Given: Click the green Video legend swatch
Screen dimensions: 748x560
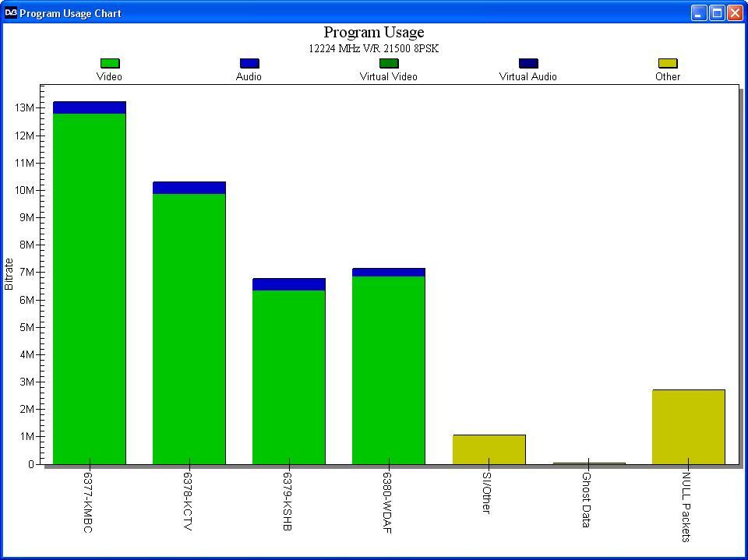Looking at the screenshot, I should [x=110, y=63].
